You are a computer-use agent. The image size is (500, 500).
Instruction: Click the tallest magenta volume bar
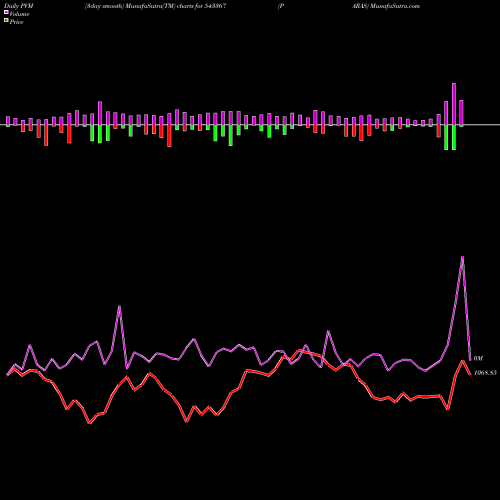pyautogui.click(x=454, y=104)
